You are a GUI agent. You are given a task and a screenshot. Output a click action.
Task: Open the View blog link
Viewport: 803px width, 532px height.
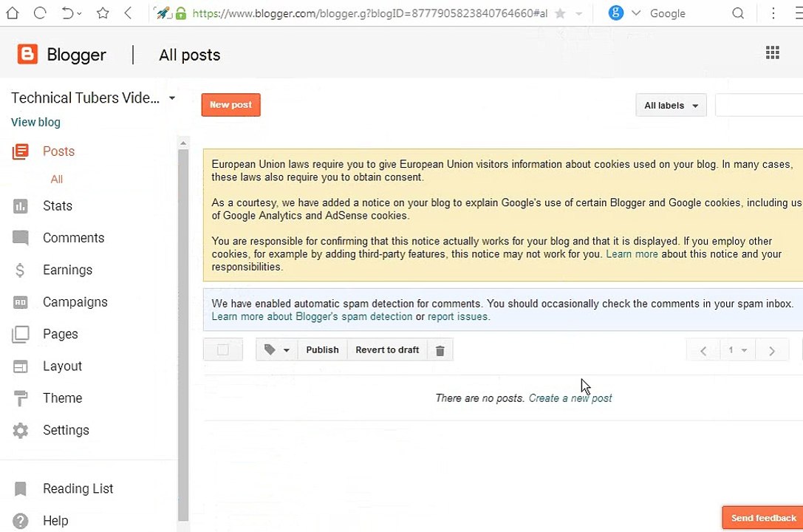click(x=36, y=122)
